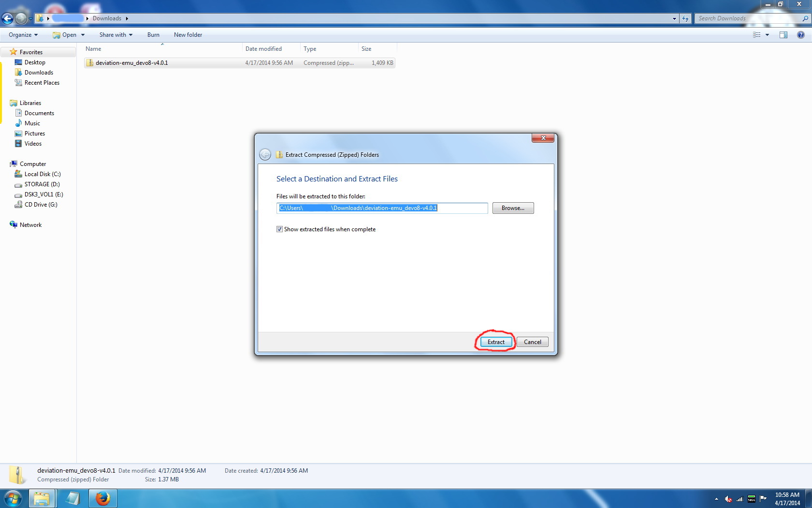Select the deviation-emu_devo8-v4.0.1 zip file
This screenshot has width=812, height=508.
pyautogui.click(x=131, y=63)
